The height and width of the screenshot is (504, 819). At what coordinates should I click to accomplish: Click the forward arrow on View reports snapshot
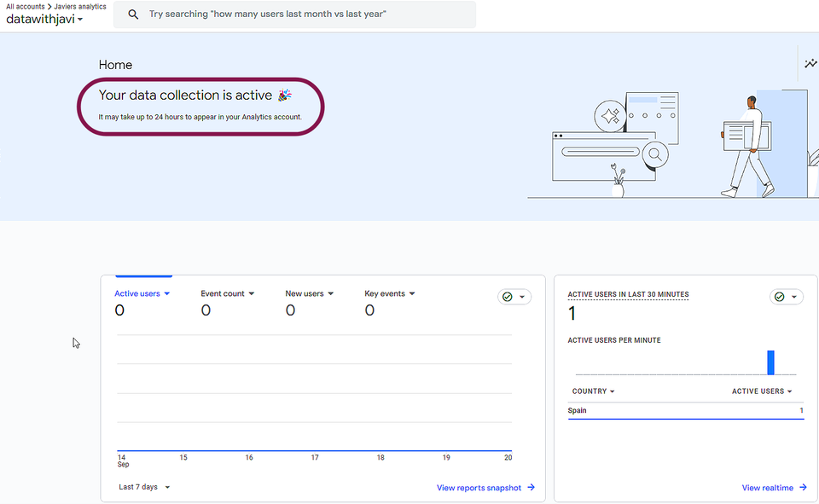(x=531, y=487)
